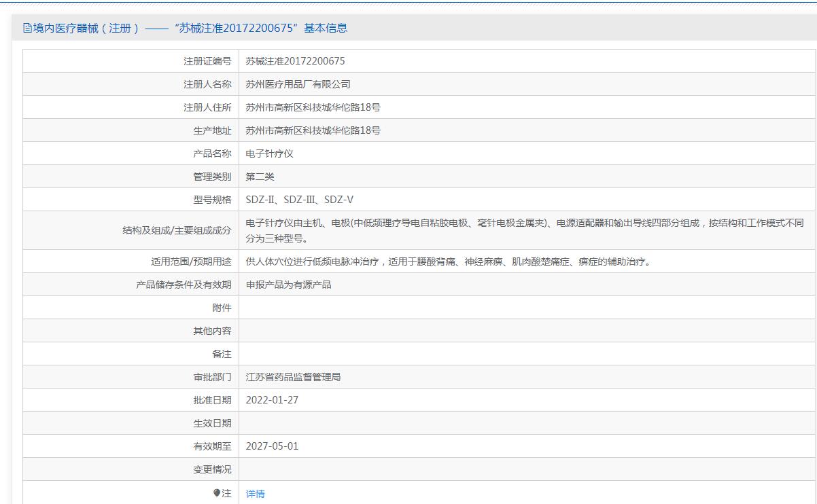Screen dimensions: 817x504
Task: Click the 注册人住所 label
Action: pyautogui.click(x=207, y=107)
